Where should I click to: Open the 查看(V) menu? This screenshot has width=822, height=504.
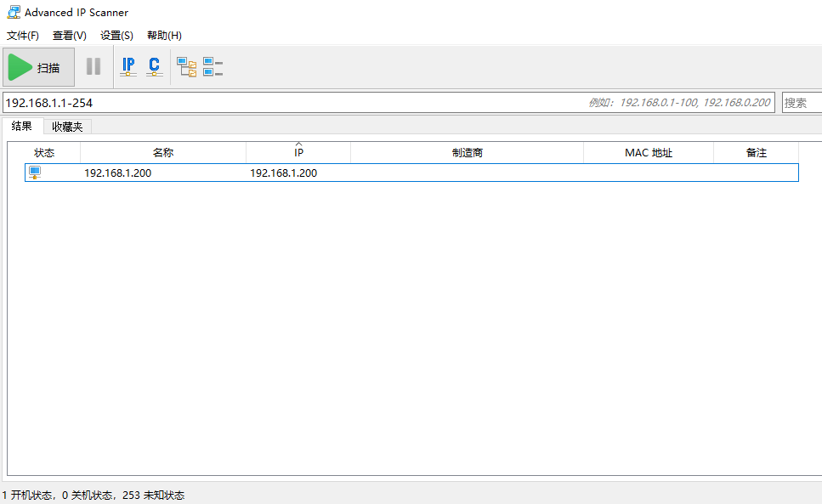[x=69, y=35]
